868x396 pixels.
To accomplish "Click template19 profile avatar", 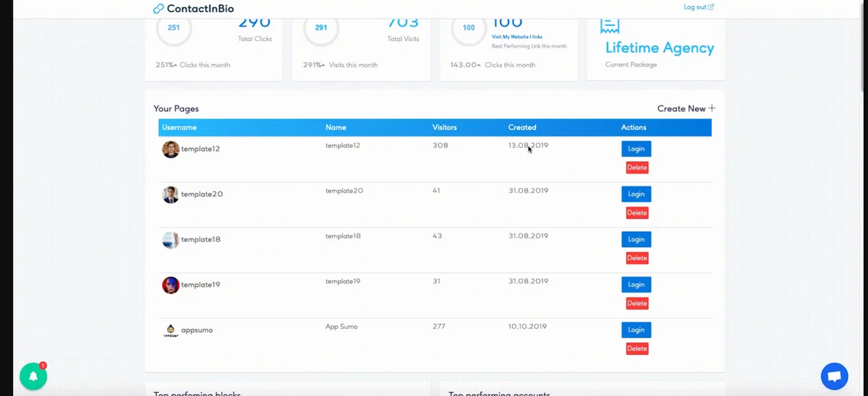I will (x=171, y=285).
